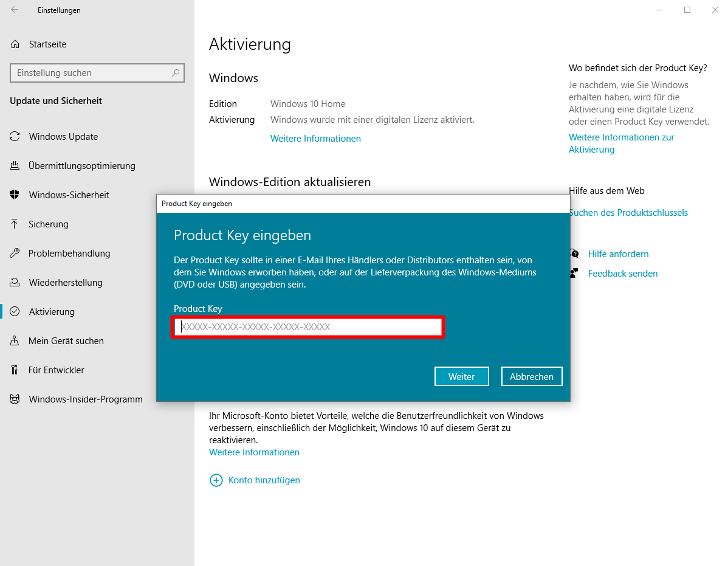
Task: Open Weitere Informationen link above Konto hinzufügen
Action: click(x=254, y=452)
